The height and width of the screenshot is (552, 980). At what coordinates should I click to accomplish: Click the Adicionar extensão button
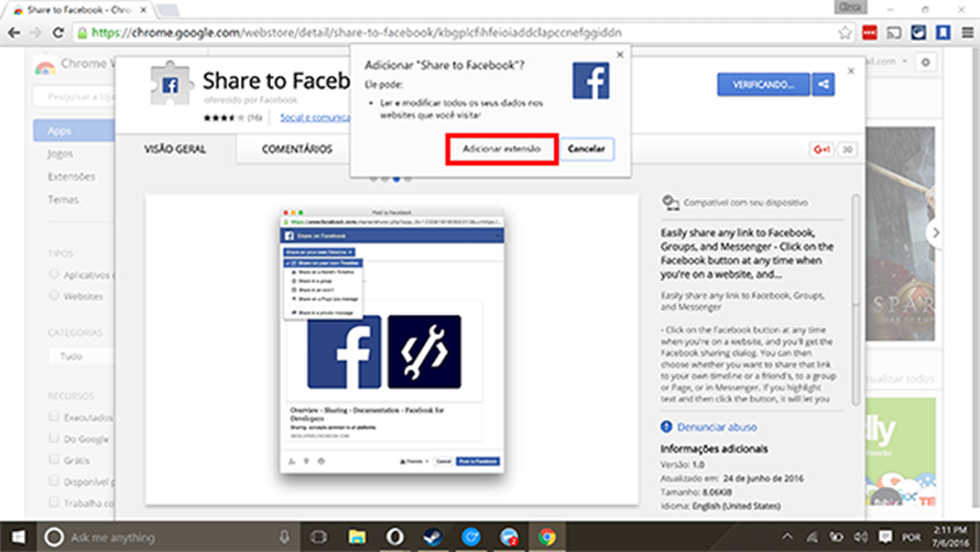[x=501, y=148]
